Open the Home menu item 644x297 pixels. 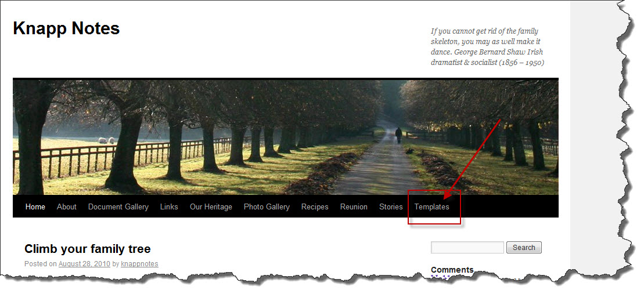pyautogui.click(x=35, y=207)
